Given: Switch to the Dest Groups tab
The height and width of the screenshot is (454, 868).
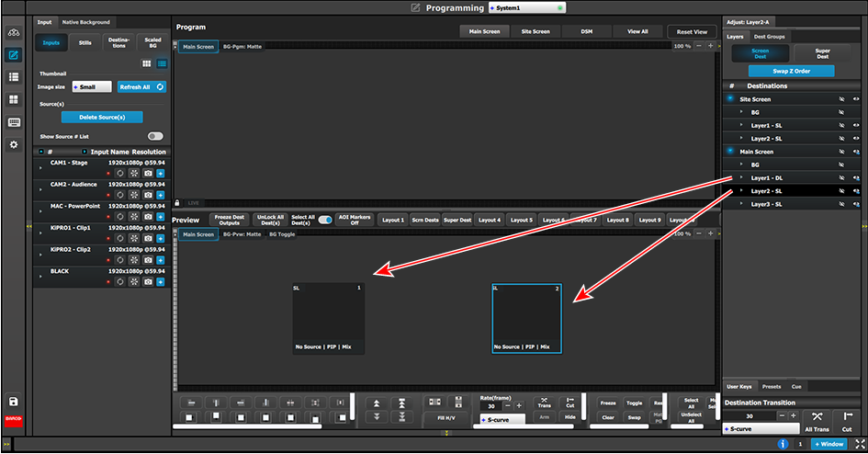Looking at the screenshot, I should 769,37.
